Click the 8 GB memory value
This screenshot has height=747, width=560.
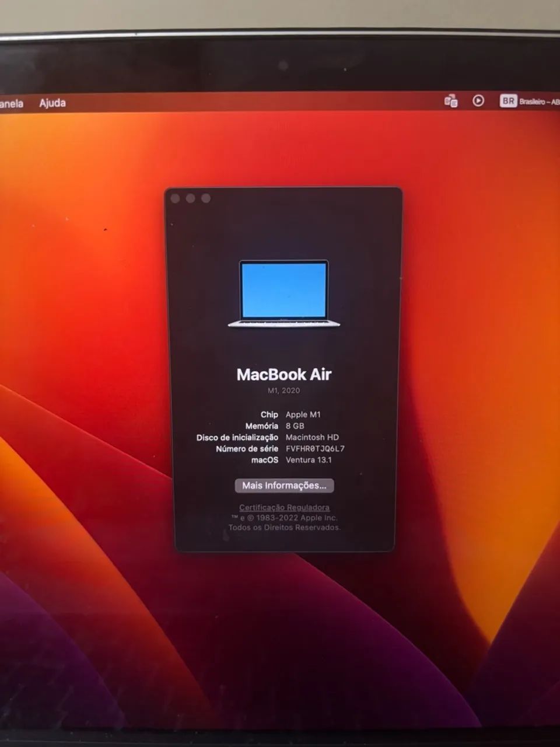pyautogui.click(x=295, y=426)
